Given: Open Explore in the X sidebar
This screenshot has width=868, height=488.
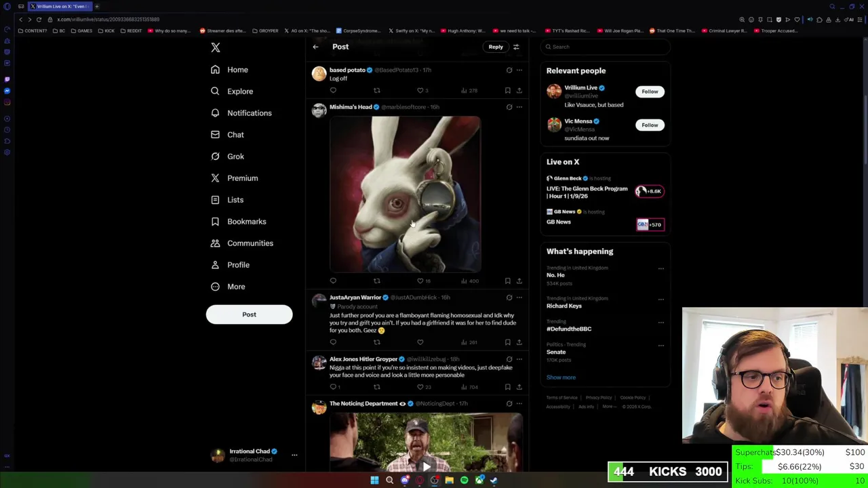Looking at the screenshot, I should (232, 91).
